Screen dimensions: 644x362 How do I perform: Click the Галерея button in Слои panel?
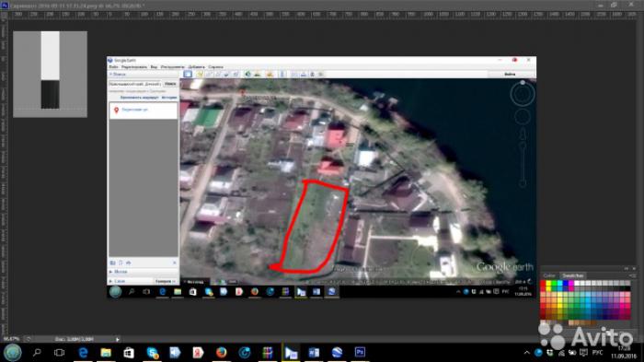(x=165, y=281)
